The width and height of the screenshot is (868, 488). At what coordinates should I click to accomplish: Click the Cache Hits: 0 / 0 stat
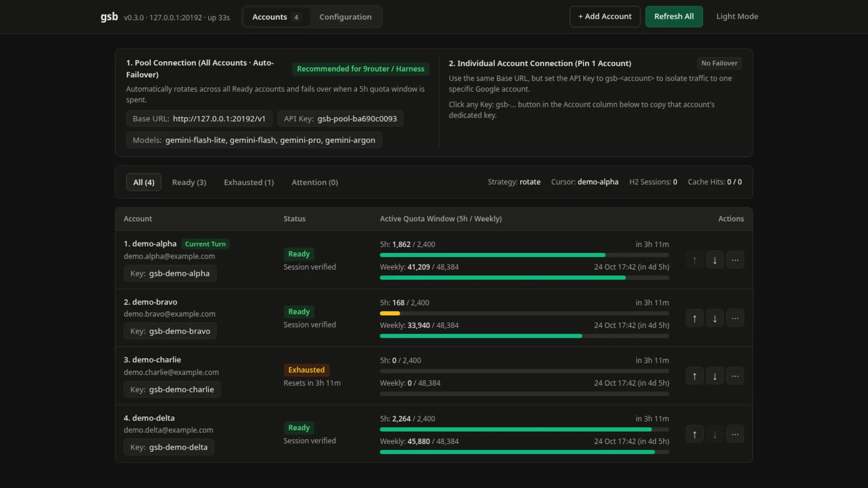tap(714, 182)
